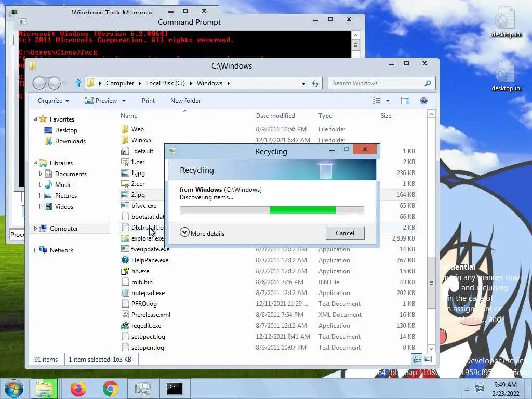Expand the Music library node
This screenshot has height=399, width=532.
[x=41, y=184]
